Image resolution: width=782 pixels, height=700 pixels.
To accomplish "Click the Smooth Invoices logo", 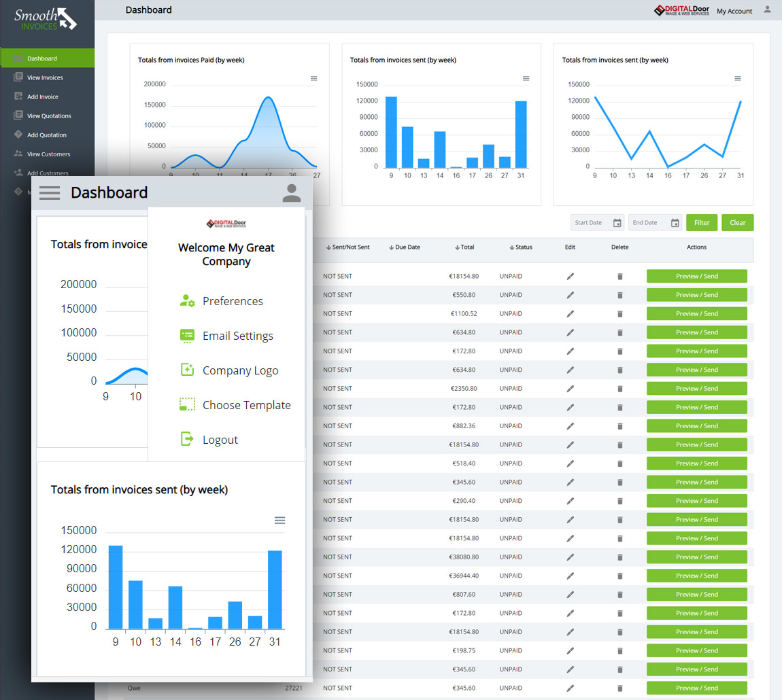I will pyautogui.click(x=46, y=19).
